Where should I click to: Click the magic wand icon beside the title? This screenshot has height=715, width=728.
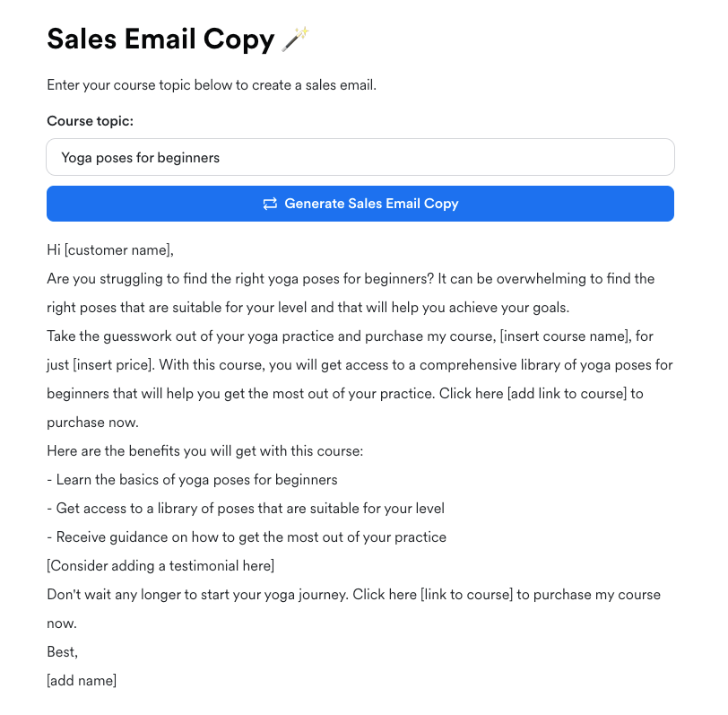coord(295,39)
